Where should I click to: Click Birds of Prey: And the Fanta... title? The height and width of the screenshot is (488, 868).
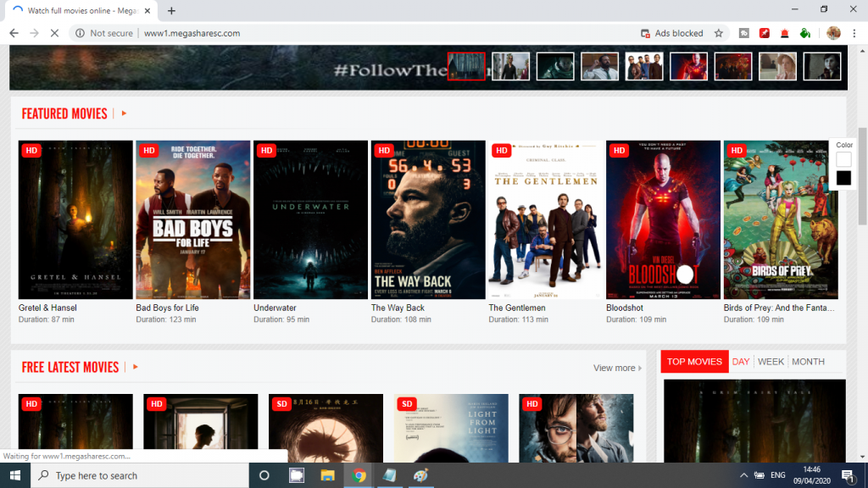(x=779, y=308)
